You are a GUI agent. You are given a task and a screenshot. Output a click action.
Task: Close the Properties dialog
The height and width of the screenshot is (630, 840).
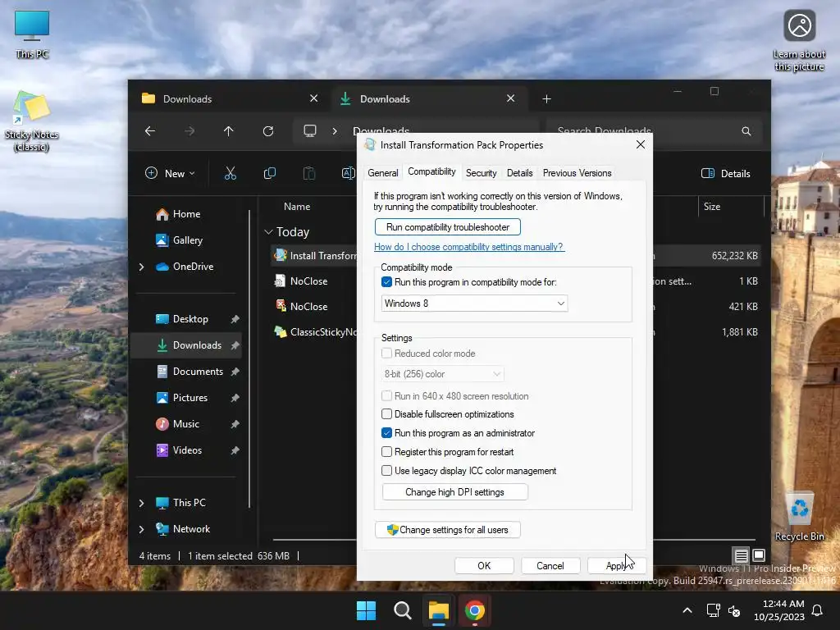tap(640, 144)
